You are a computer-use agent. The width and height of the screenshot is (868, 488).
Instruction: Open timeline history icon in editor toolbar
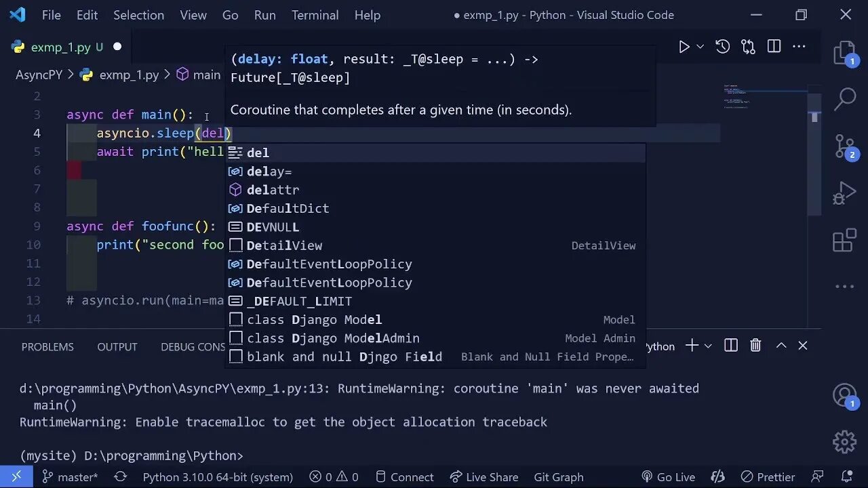(723, 47)
